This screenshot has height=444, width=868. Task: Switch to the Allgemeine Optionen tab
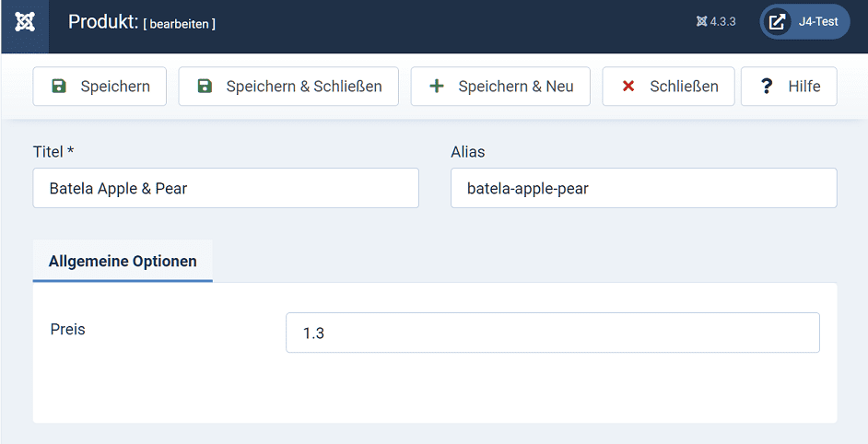point(123,262)
